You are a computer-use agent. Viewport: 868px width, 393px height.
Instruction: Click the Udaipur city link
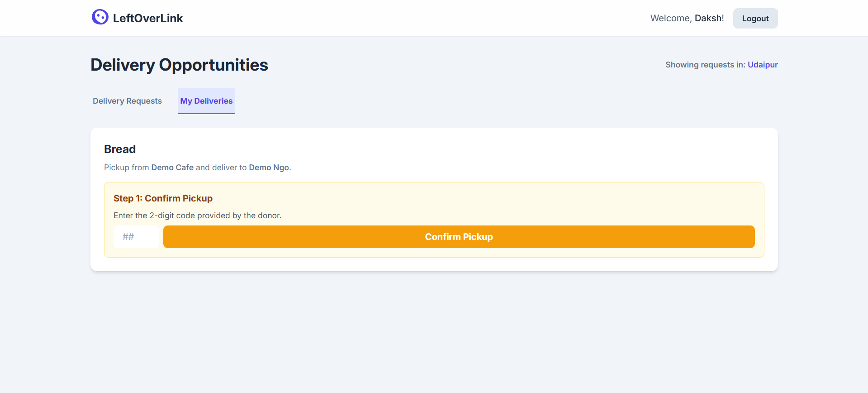click(763, 65)
